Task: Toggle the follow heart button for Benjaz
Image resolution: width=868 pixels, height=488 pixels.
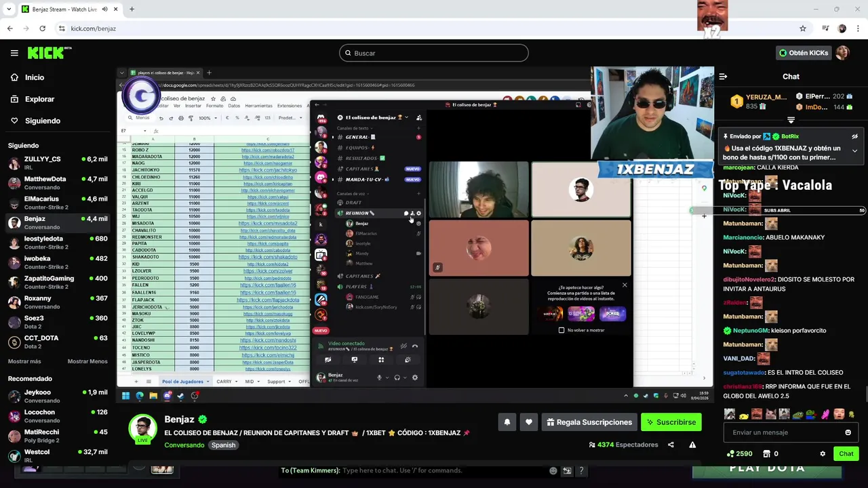Action: coord(529,422)
